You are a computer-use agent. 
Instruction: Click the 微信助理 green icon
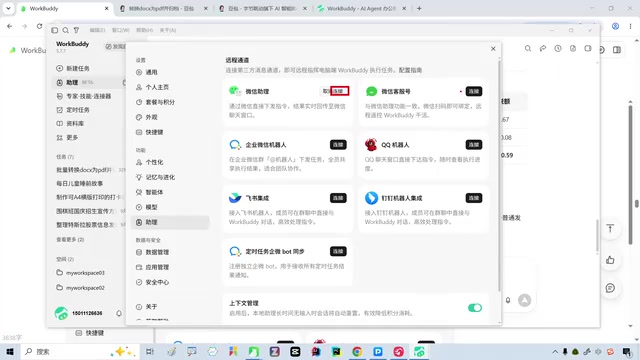(x=235, y=91)
